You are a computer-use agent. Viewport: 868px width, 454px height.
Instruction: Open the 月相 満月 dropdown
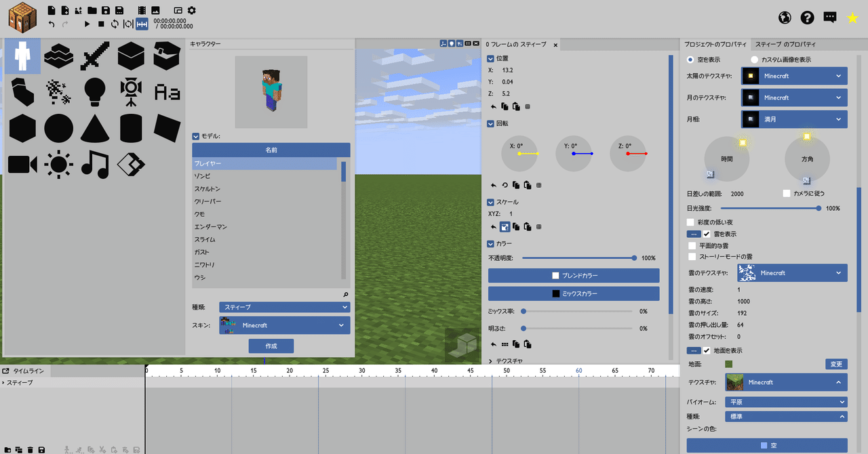click(794, 119)
